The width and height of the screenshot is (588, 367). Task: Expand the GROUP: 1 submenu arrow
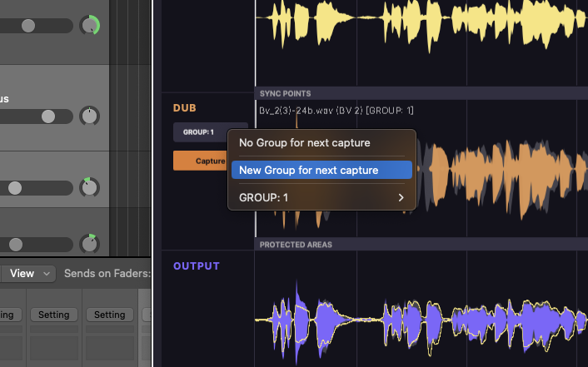(401, 197)
